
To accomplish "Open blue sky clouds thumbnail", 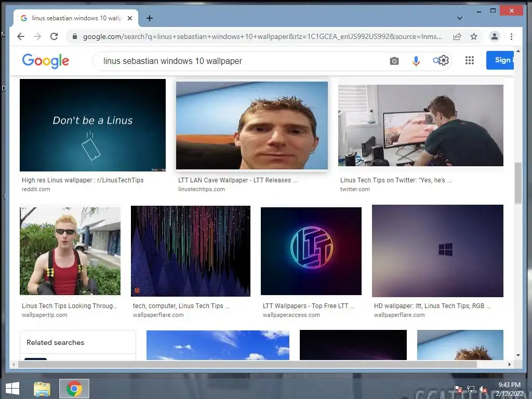I will [x=218, y=345].
